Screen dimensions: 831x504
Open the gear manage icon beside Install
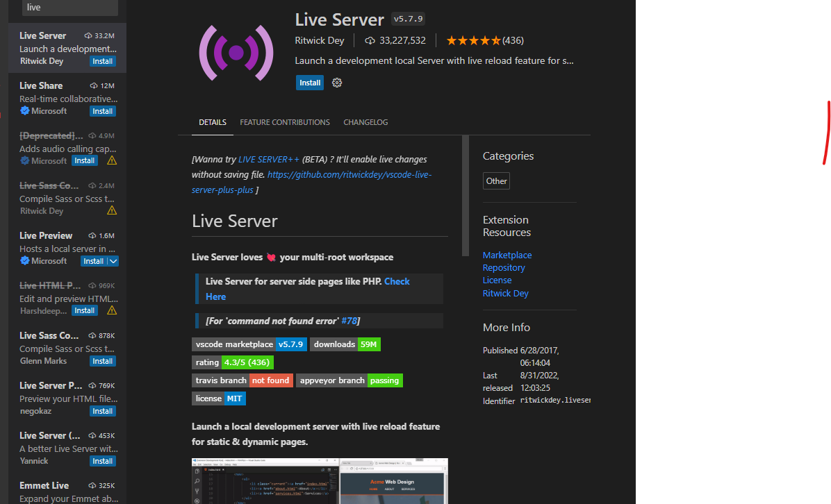tap(336, 83)
